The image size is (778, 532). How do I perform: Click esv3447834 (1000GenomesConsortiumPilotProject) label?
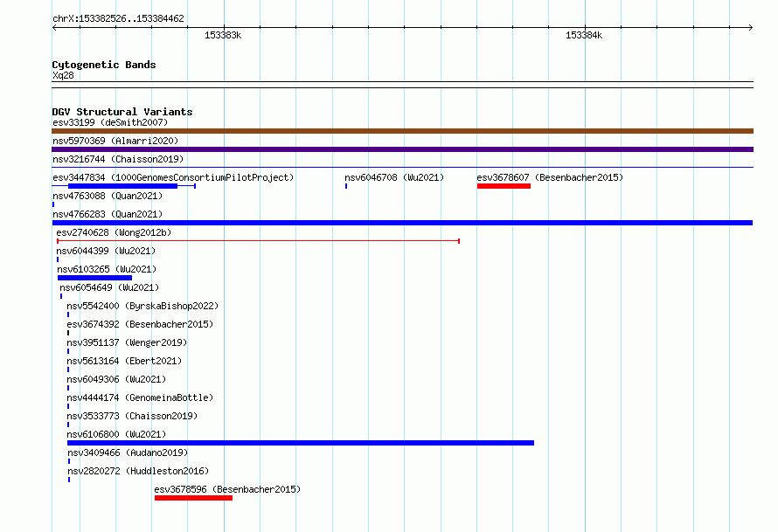[173, 177]
